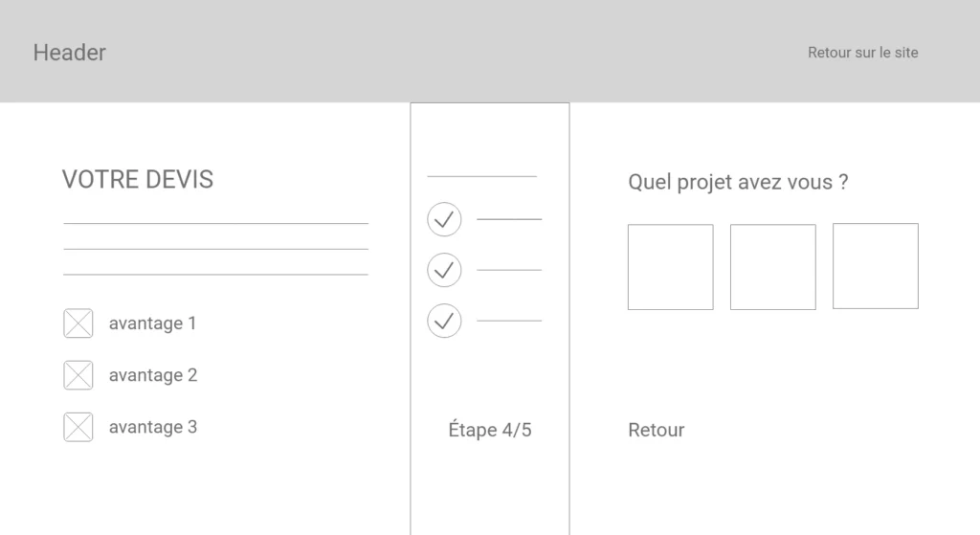
Task: Select the third completed step checkmark circle
Action: (444, 321)
